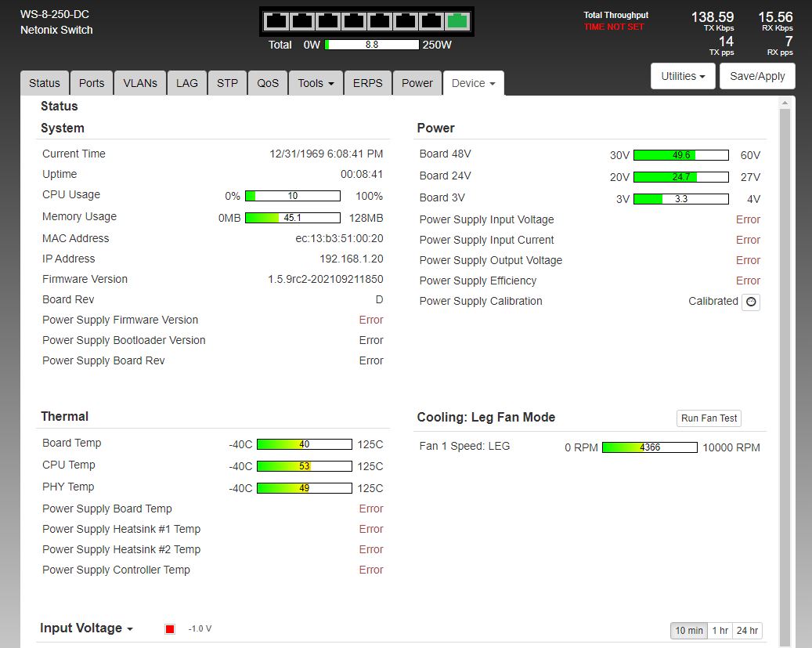Expand the Utilities dropdown
This screenshot has width=812, height=648.
pos(683,76)
